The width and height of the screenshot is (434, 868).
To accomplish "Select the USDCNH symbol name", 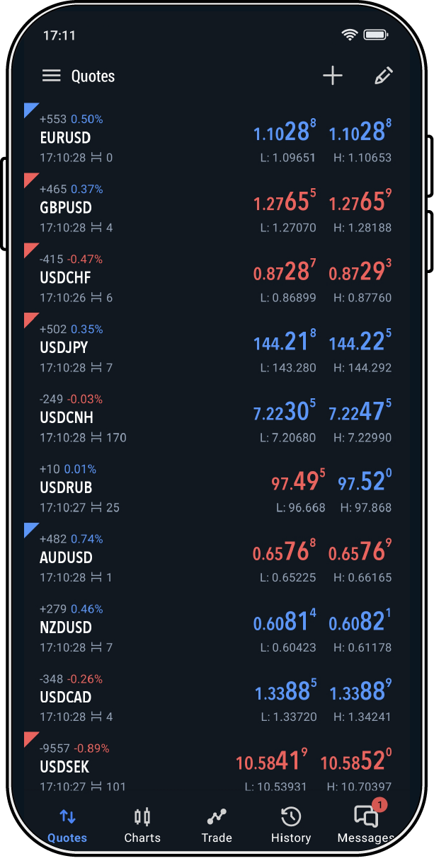I will 67,417.
